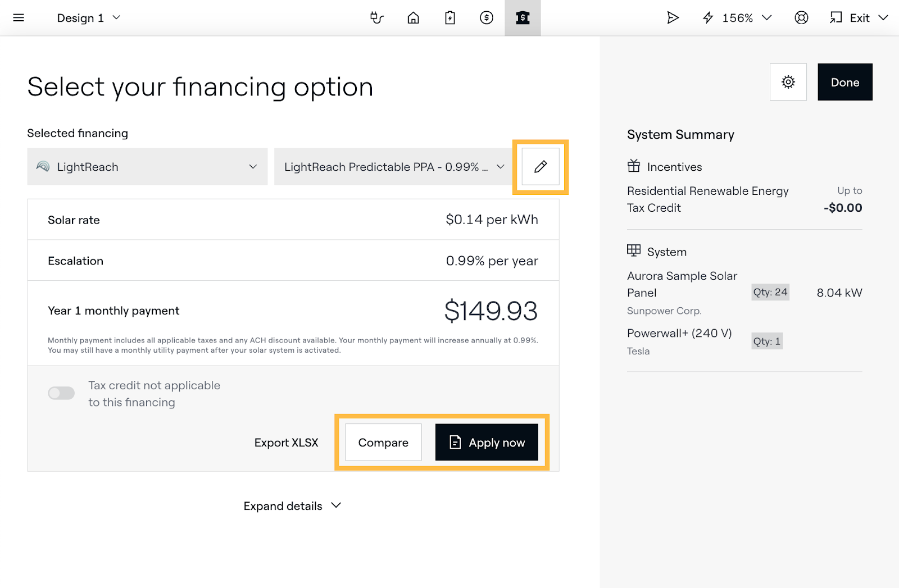Click the Apply now button

(x=487, y=443)
